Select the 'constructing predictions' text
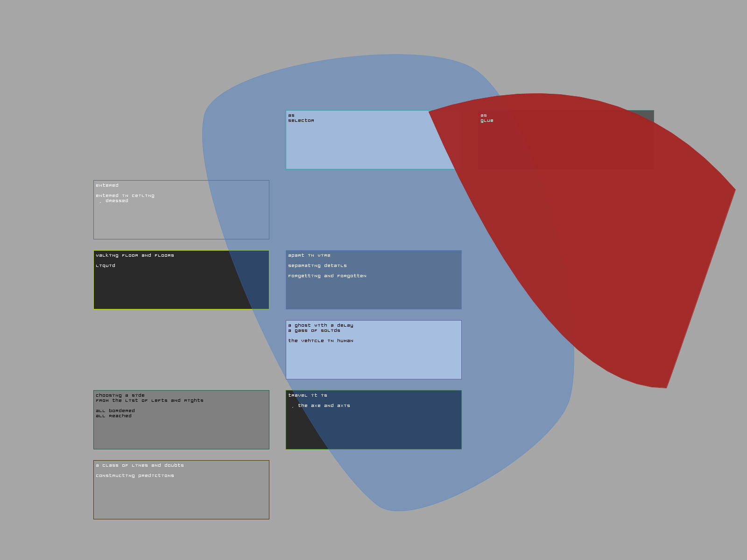 tap(134, 476)
